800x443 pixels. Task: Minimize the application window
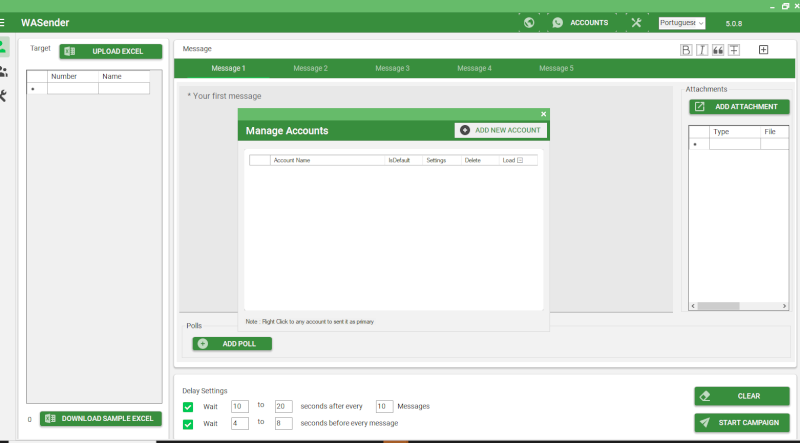coord(773,7)
